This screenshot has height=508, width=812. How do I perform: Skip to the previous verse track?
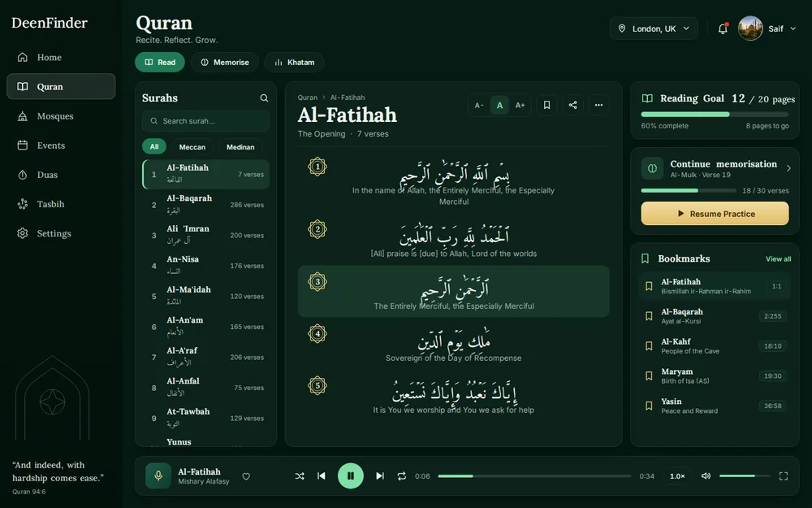[x=322, y=475]
